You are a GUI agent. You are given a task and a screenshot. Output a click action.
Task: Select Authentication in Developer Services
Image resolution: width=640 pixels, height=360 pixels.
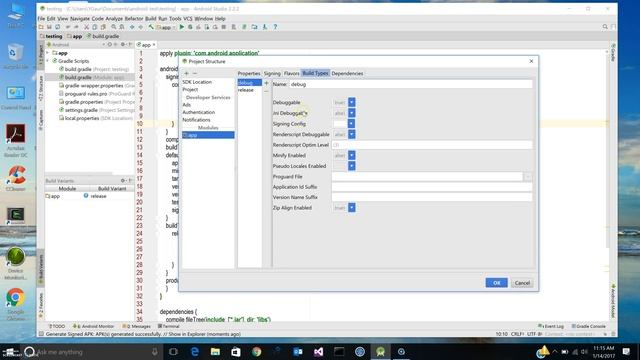click(198, 112)
